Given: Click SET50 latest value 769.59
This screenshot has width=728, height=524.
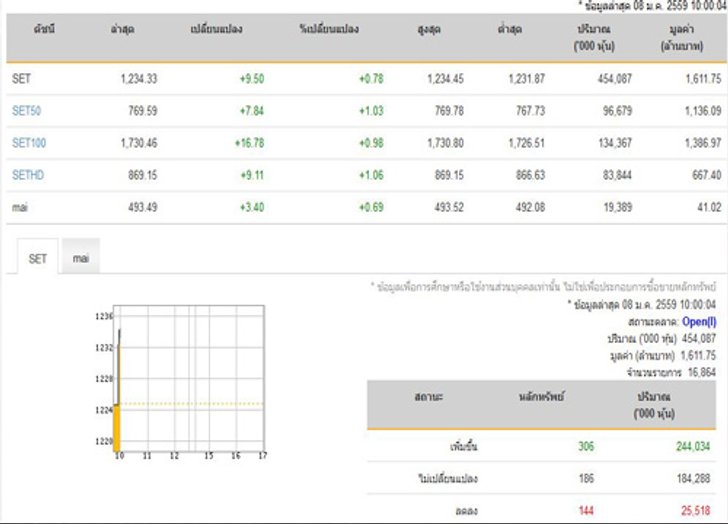Looking at the screenshot, I should (143, 111).
